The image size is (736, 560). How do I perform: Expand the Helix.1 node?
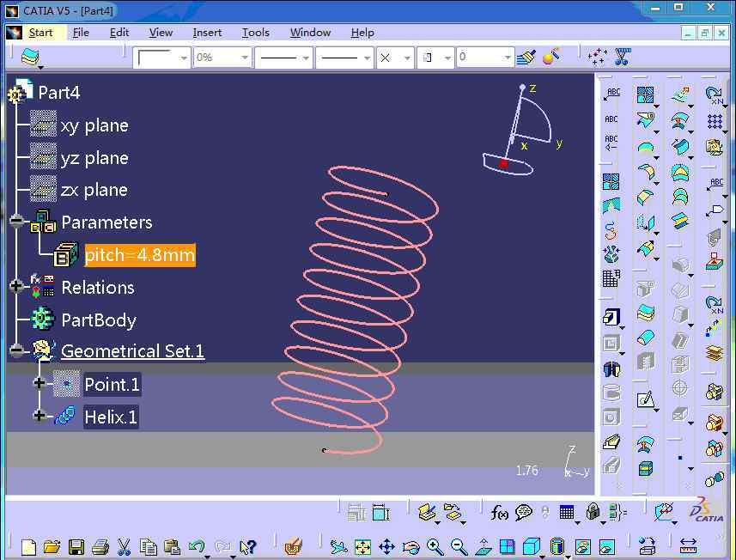tap(40, 415)
